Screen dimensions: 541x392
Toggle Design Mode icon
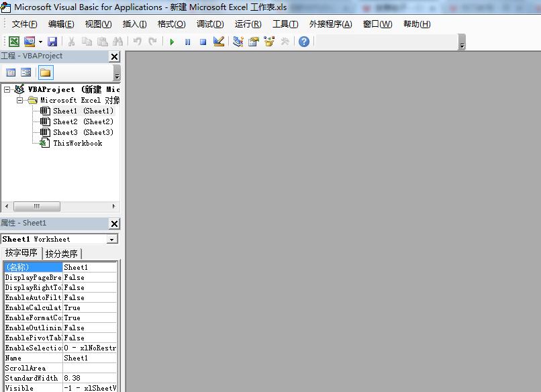click(x=219, y=42)
